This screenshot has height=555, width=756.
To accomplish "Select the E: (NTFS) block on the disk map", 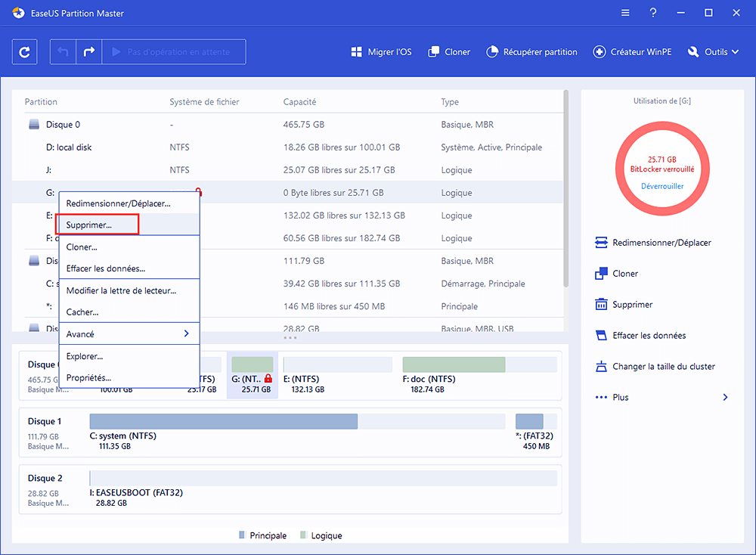I will (x=337, y=375).
